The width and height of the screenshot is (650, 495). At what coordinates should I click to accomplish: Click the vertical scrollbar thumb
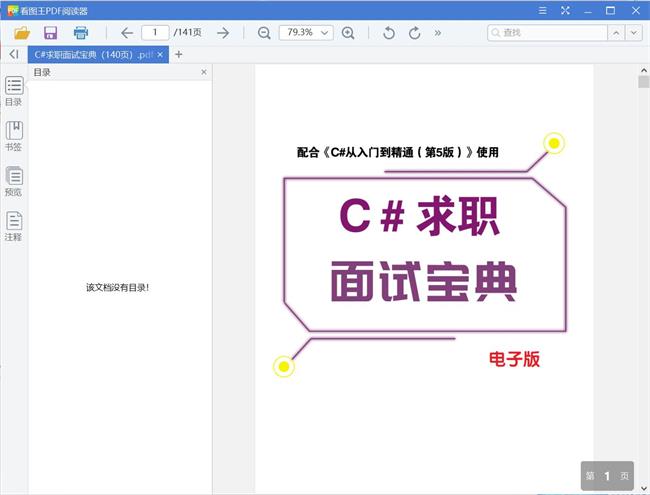(x=643, y=82)
